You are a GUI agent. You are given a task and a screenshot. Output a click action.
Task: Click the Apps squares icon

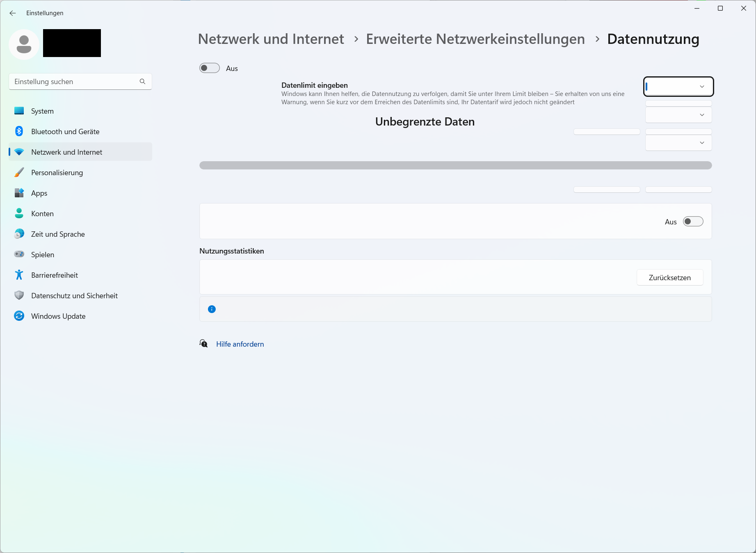click(x=19, y=193)
